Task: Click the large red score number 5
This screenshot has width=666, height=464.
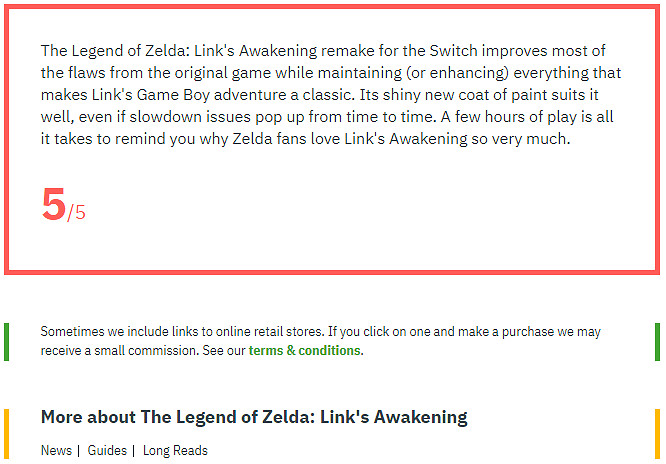Action: tap(53, 204)
